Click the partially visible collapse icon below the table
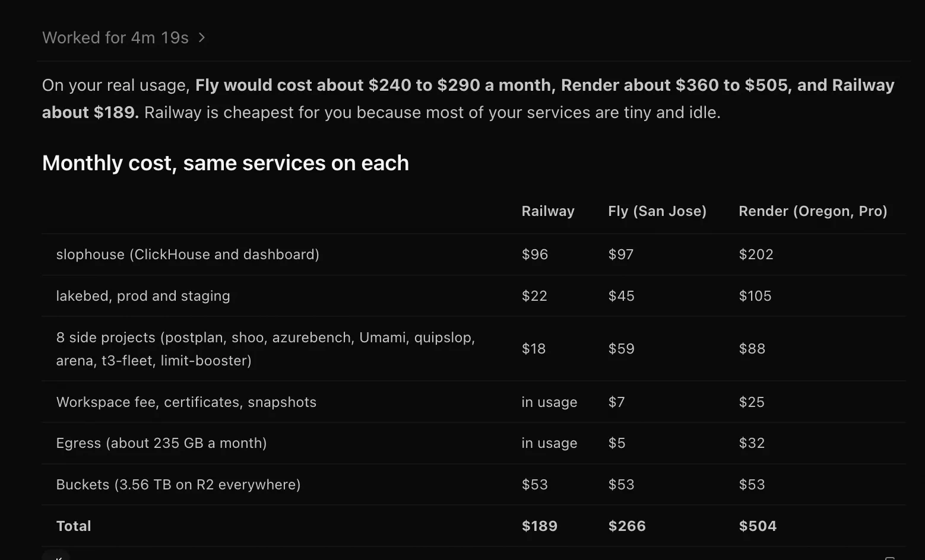The height and width of the screenshot is (560, 925). click(57, 556)
